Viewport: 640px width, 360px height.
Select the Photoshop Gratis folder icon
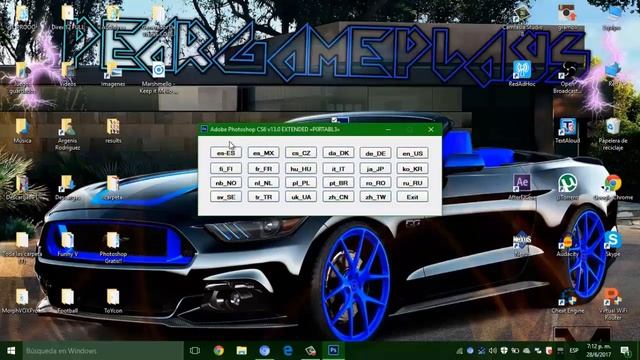(113, 247)
